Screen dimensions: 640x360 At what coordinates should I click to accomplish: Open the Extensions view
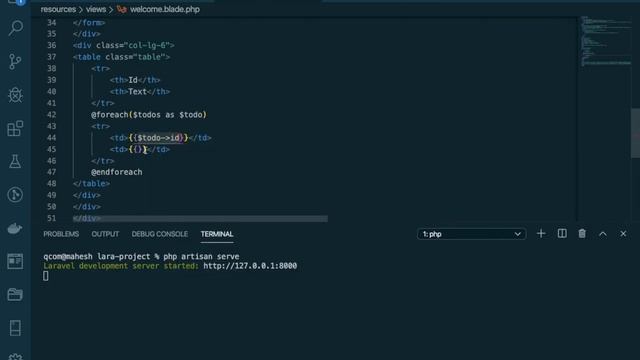pyautogui.click(x=16, y=129)
